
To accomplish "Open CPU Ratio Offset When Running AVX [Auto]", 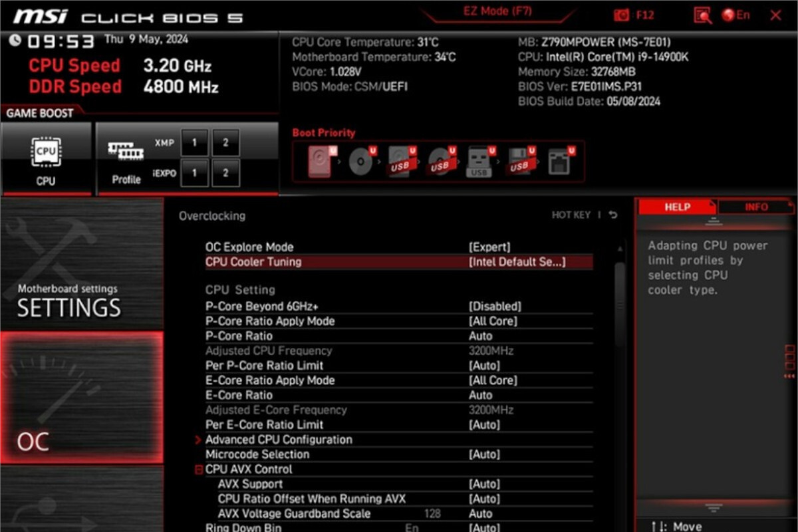I will (483, 499).
